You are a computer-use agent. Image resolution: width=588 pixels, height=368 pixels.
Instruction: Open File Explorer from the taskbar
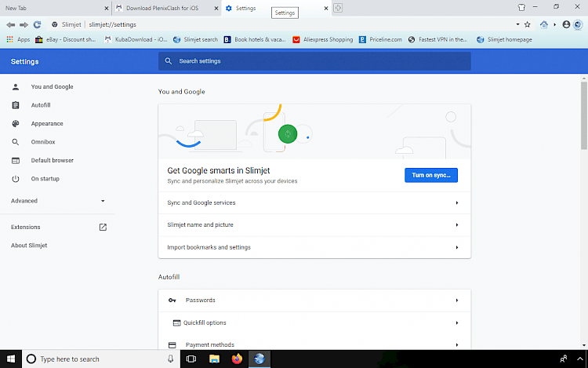tap(214, 359)
